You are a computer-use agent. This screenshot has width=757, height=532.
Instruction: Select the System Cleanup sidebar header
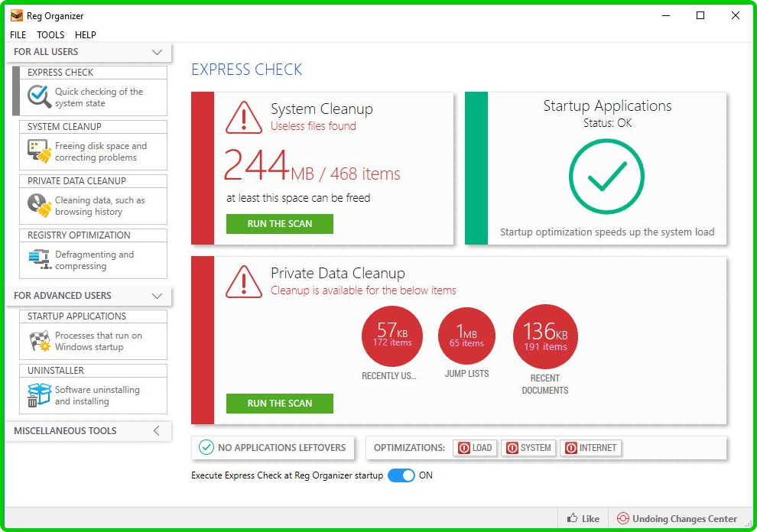coord(93,126)
